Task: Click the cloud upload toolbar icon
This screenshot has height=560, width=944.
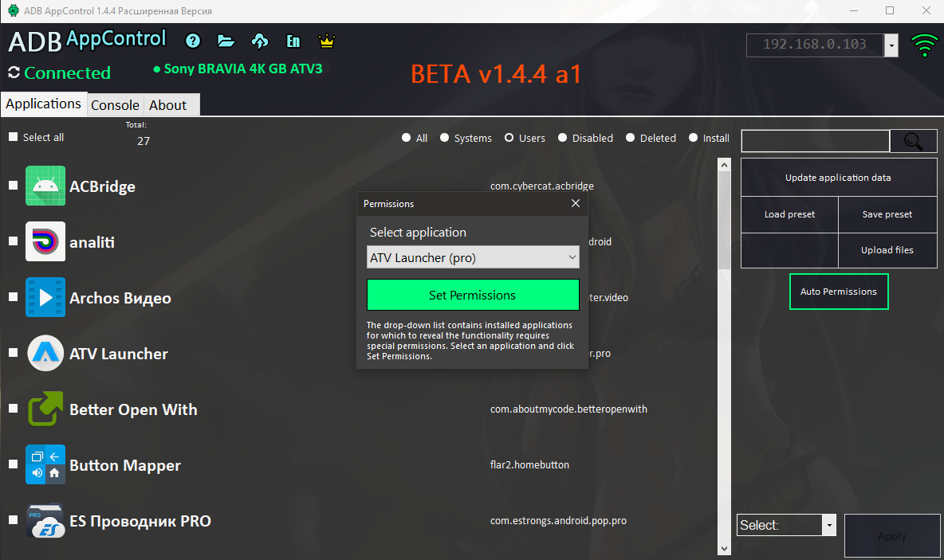Action: pos(259,41)
